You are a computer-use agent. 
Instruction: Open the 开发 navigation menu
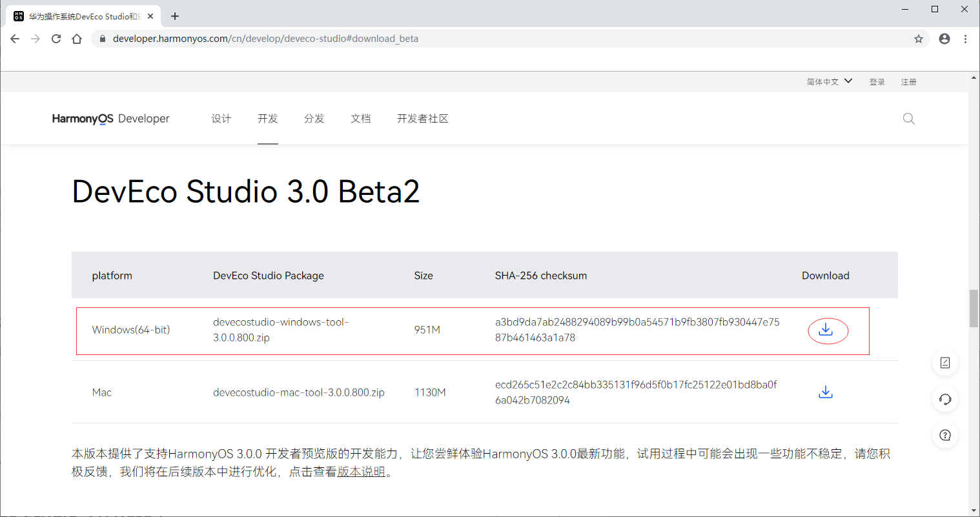[268, 119]
